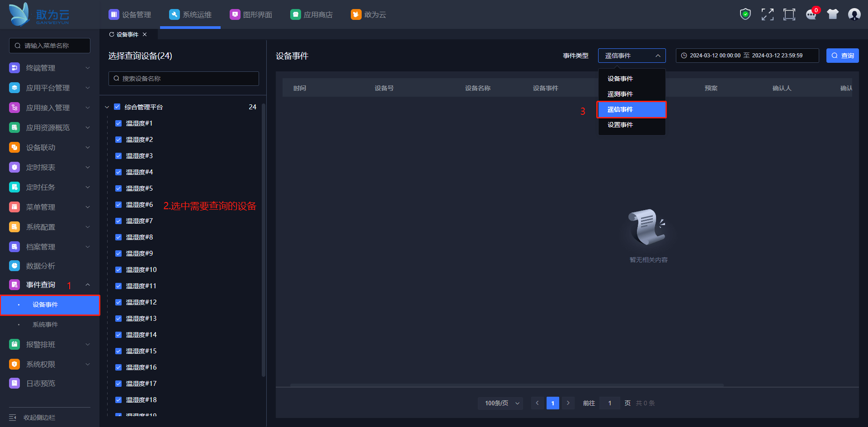Viewport: 868px width, 427px height.
Task: Open the 应用商店 top tab
Action: (x=311, y=14)
